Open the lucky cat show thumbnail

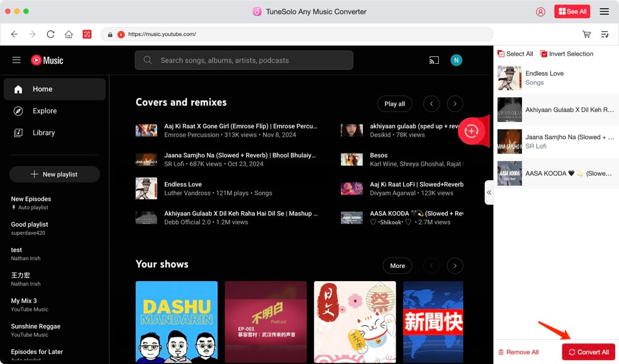[x=355, y=322]
